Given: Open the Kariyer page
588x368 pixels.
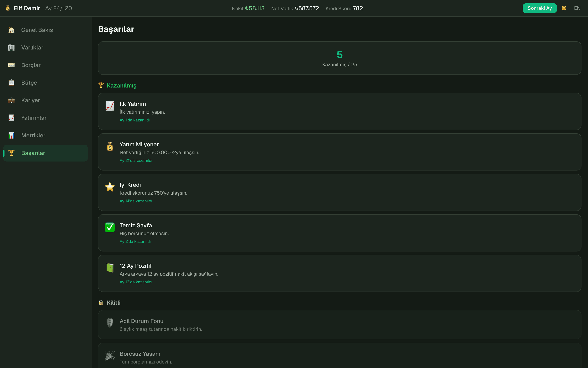Looking at the screenshot, I should click(x=46, y=100).
